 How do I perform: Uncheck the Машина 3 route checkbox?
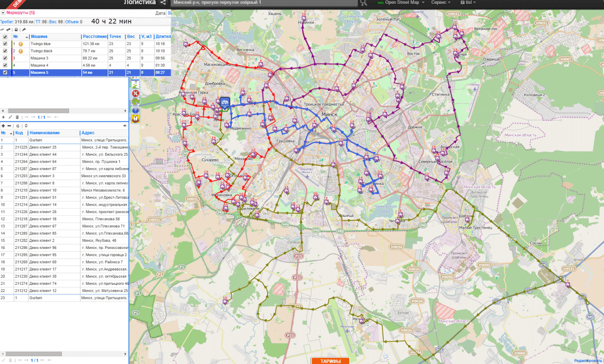point(5,58)
